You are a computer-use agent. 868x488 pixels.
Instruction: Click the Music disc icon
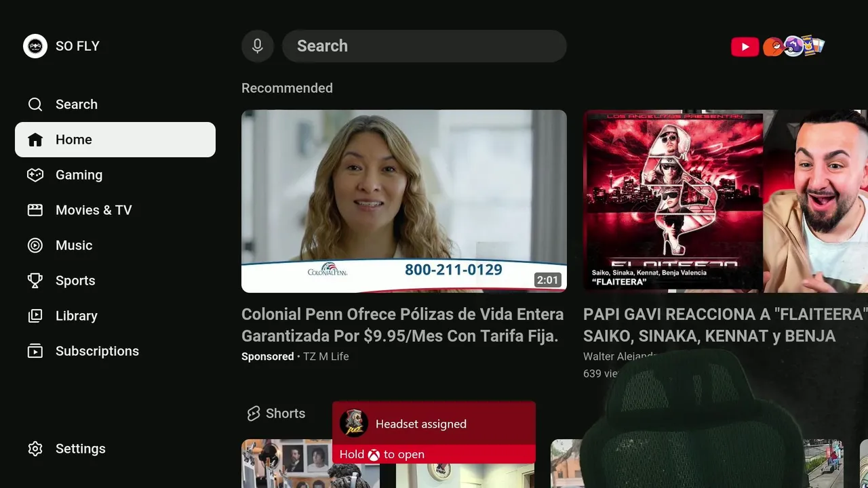pyautogui.click(x=35, y=245)
